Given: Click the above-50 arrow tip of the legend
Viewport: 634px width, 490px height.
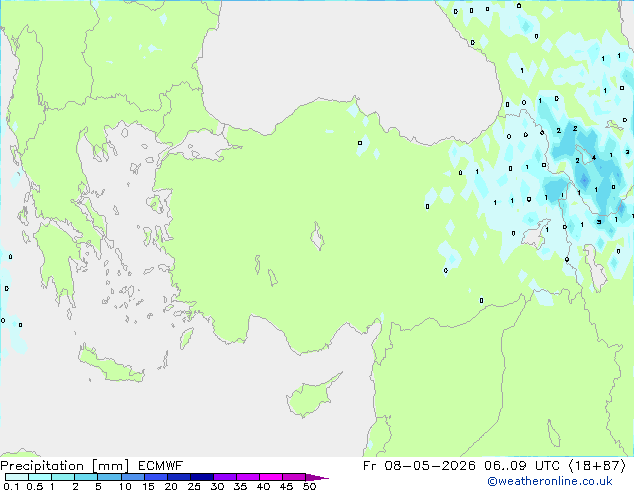Looking at the screenshot, I should [317, 477].
